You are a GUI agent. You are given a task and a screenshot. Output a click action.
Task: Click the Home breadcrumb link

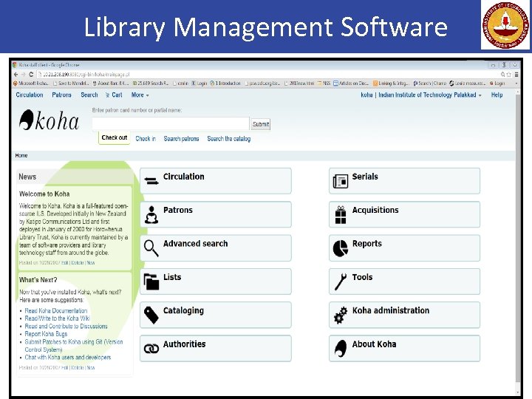pyautogui.click(x=21, y=155)
